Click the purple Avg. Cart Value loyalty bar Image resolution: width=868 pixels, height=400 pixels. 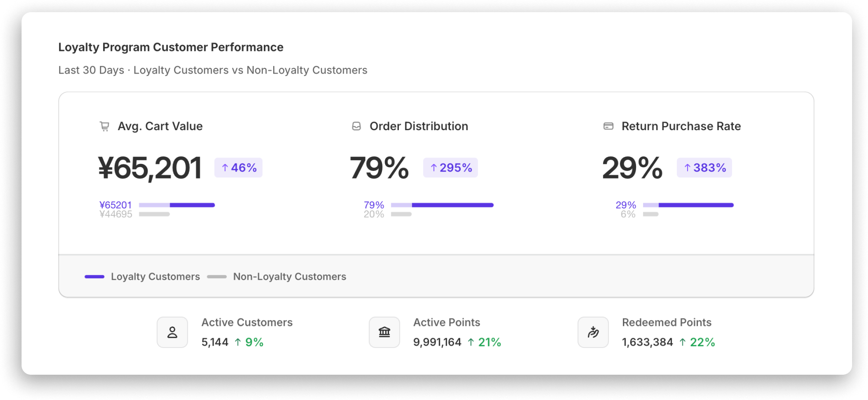(x=192, y=205)
